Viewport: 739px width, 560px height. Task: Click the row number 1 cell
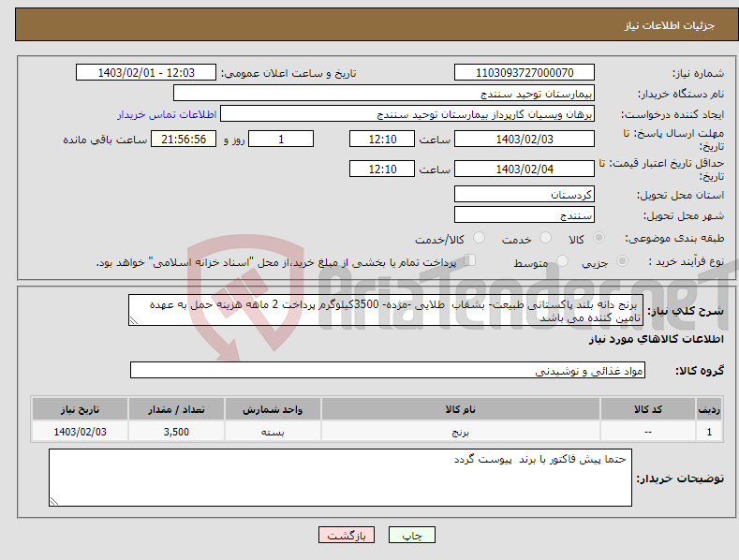point(709,432)
